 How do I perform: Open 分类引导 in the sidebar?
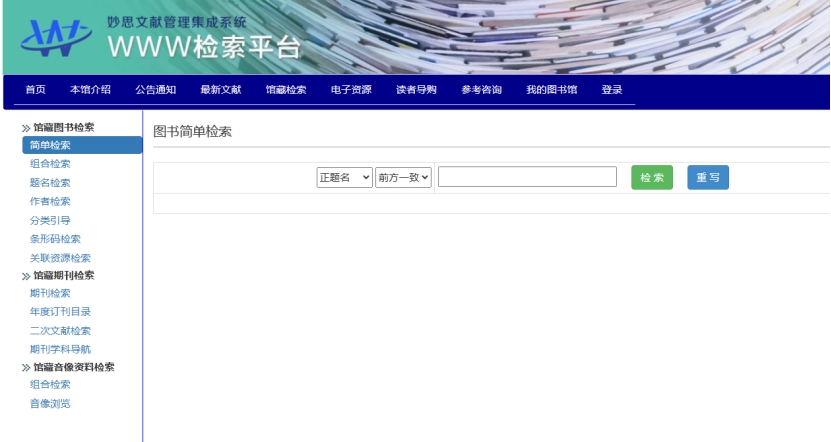[50, 220]
